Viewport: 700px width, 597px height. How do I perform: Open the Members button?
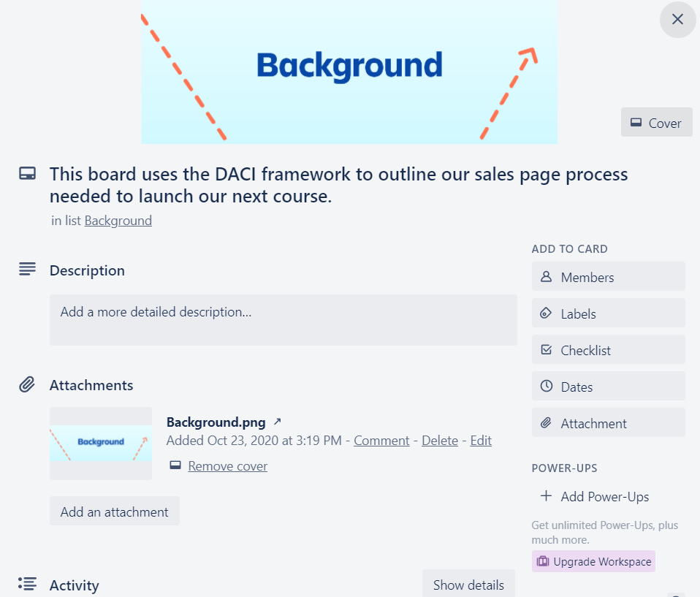609,277
